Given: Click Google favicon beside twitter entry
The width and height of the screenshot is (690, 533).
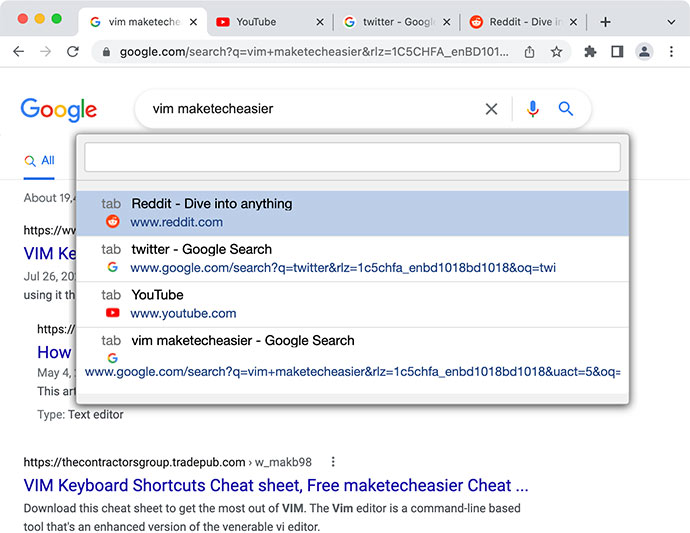Looking at the screenshot, I should tap(113, 267).
